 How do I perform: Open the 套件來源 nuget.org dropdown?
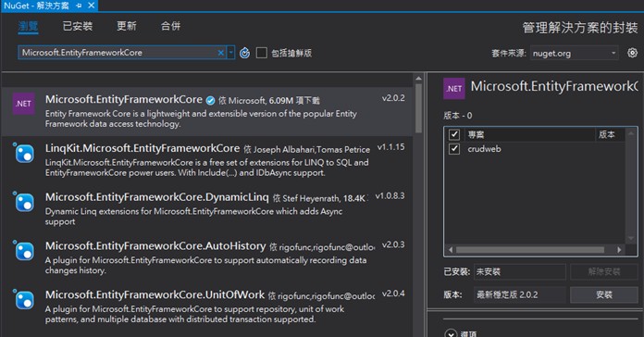[574, 53]
